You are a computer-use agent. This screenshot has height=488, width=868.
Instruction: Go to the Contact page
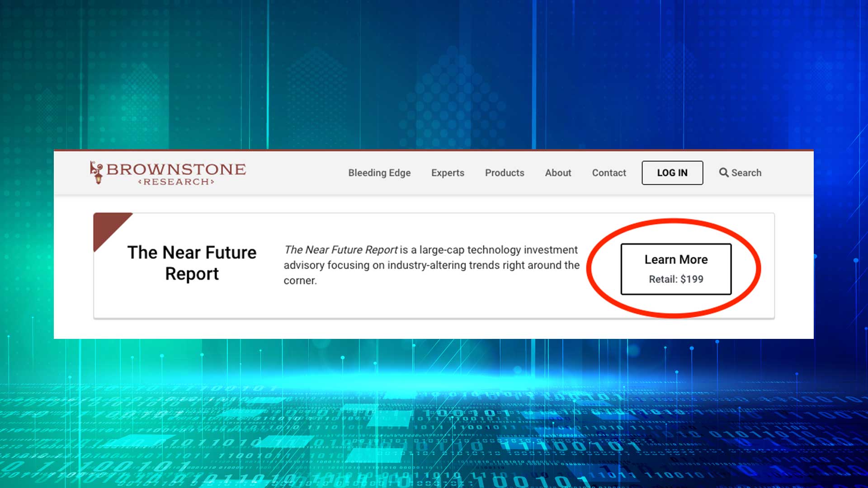point(609,173)
